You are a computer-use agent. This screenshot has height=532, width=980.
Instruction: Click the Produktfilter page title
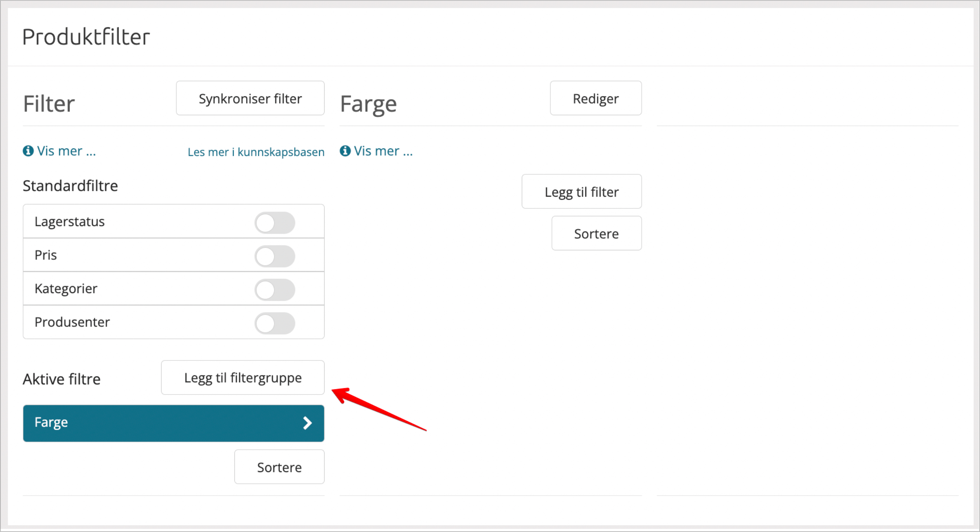coord(86,37)
